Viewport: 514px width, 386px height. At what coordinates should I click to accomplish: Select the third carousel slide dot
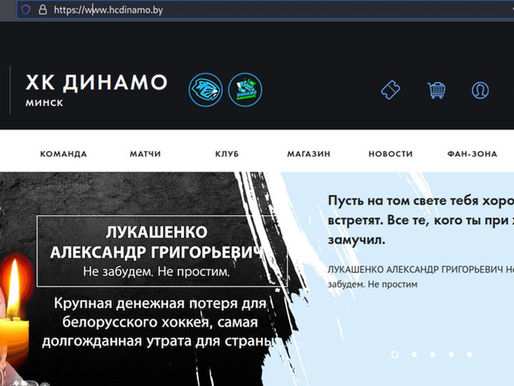pos(433,354)
